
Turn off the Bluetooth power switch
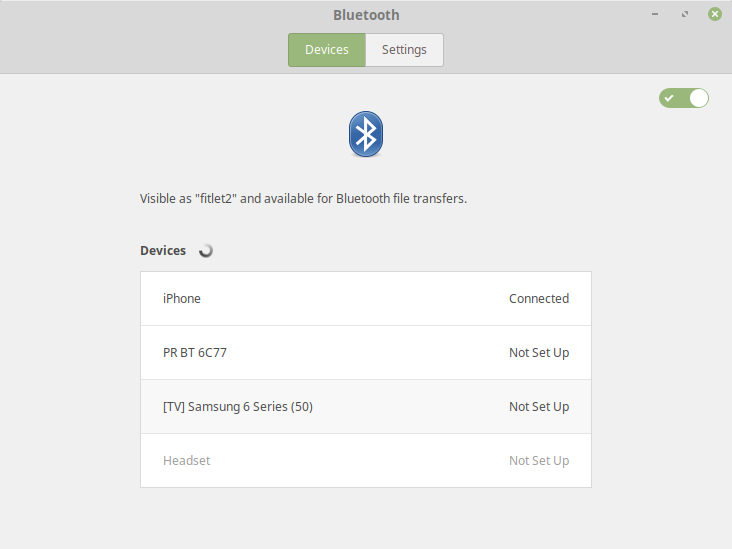pos(683,98)
